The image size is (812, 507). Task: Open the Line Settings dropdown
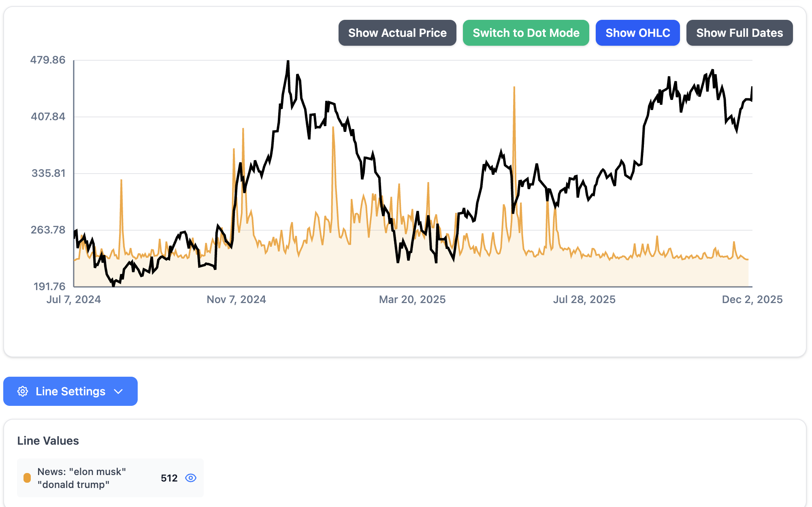[70, 391]
